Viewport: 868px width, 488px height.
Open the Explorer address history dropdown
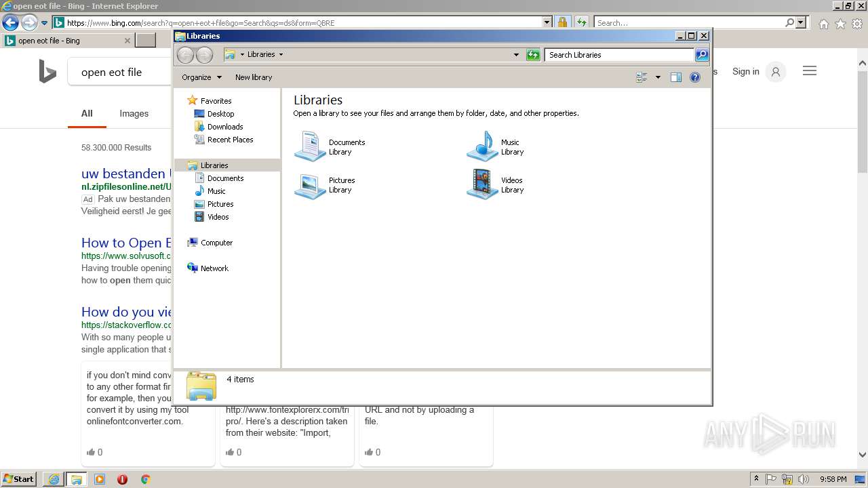[516, 55]
